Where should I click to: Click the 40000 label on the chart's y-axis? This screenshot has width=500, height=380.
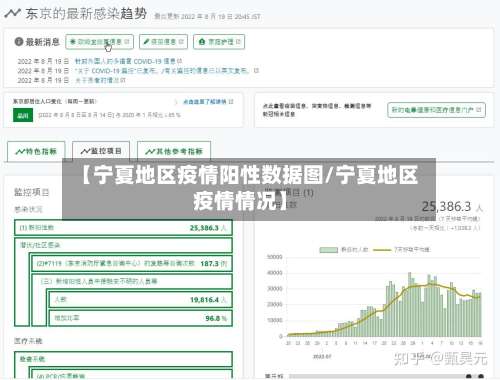tap(275, 273)
